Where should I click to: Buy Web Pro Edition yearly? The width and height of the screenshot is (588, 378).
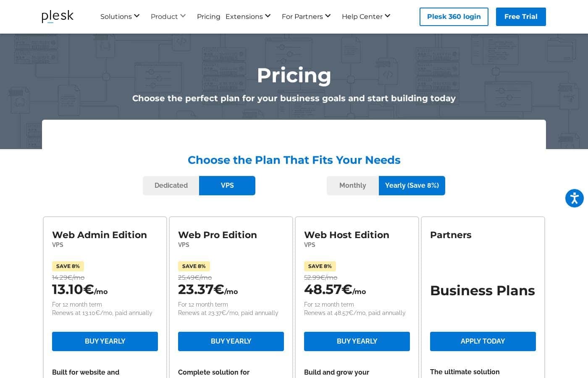[x=231, y=341]
